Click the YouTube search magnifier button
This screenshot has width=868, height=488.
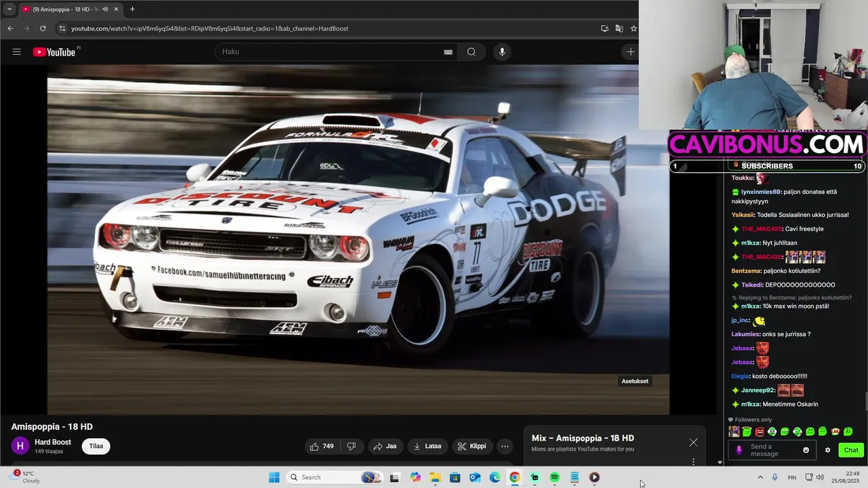(x=471, y=52)
